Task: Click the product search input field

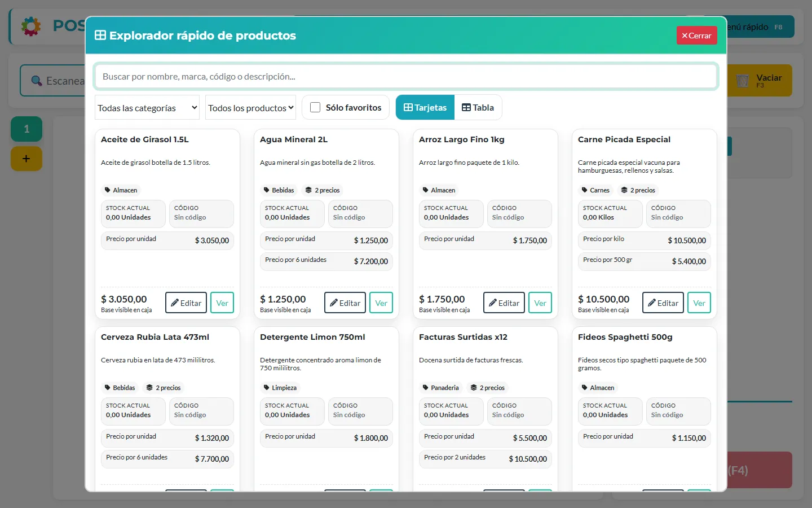Action: pos(406,76)
